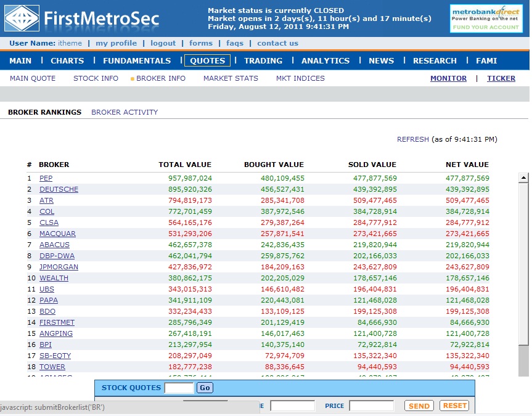
Task: Go to the MAIN menu
Action: click(20, 61)
